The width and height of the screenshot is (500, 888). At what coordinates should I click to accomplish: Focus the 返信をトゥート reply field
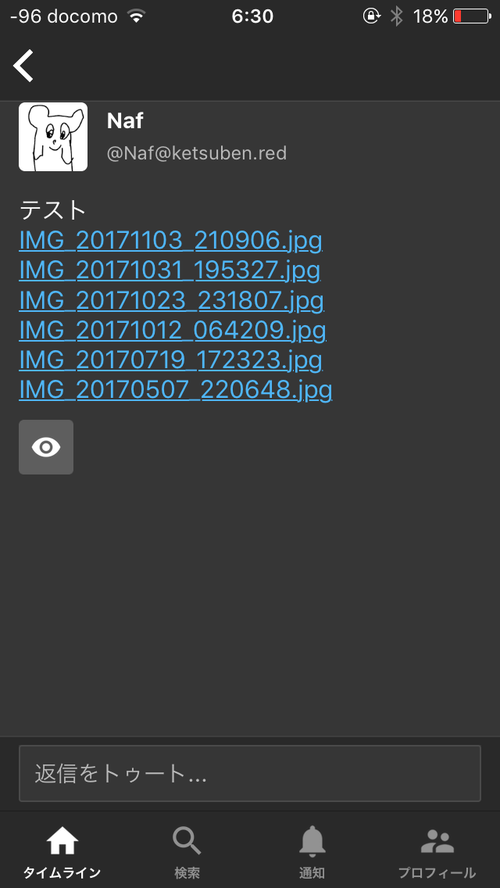250,774
